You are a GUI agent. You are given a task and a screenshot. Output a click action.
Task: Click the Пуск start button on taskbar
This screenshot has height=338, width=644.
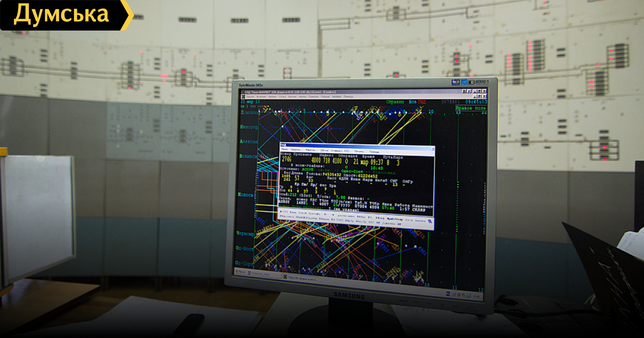(x=241, y=272)
